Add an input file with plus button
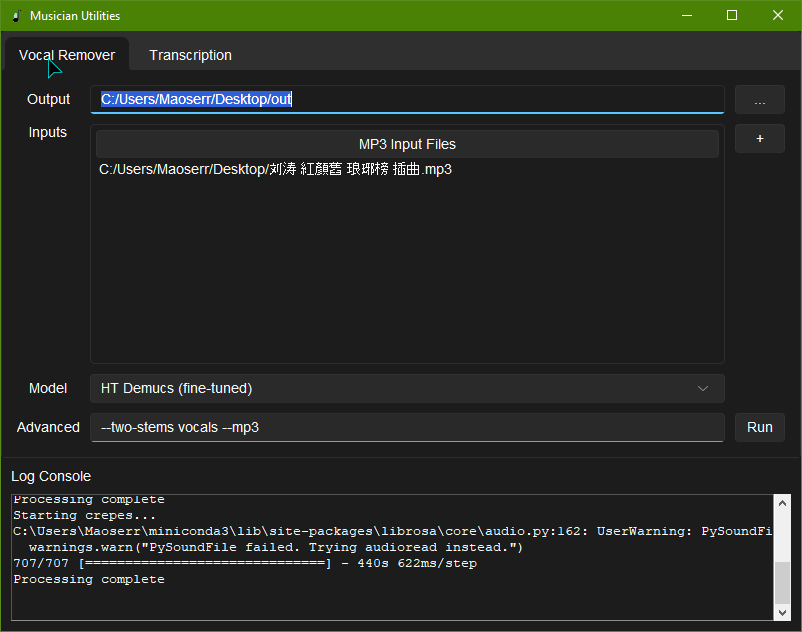This screenshot has height=632, width=802. coord(760,138)
